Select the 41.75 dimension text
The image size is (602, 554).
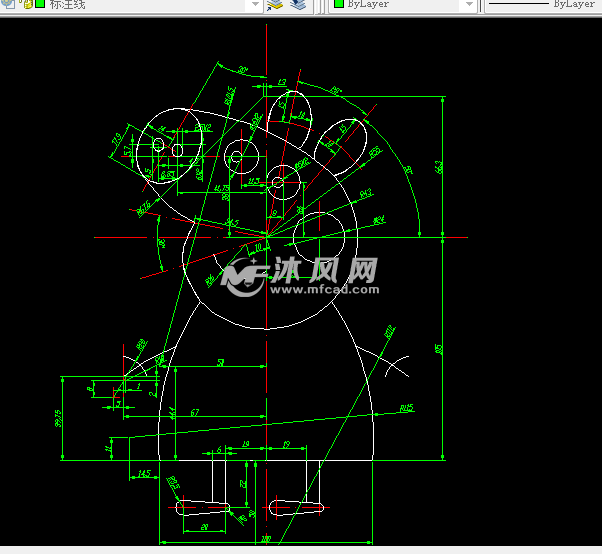pos(222,188)
